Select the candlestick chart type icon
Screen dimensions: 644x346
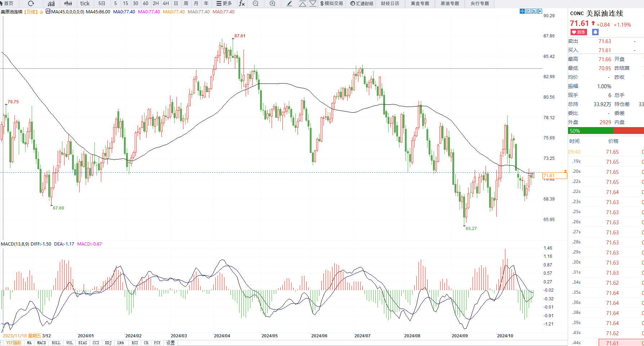68,4
